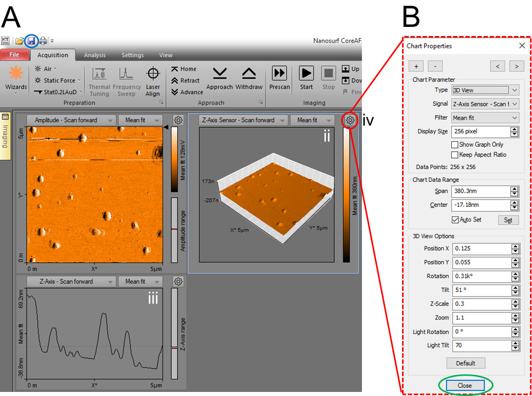532x396 pixels.
Task: Open chart properties gear for Z-Axis Sensor chart
Action: (350, 120)
